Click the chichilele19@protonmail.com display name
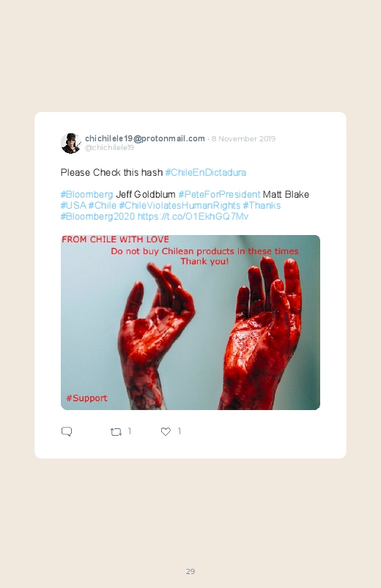 pyautogui.click(x=145, y=138)
